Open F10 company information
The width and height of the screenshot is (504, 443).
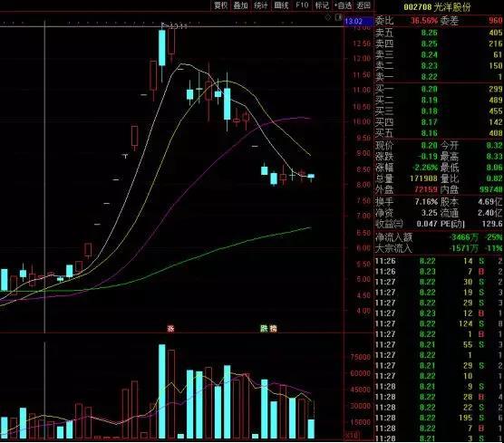302,5
